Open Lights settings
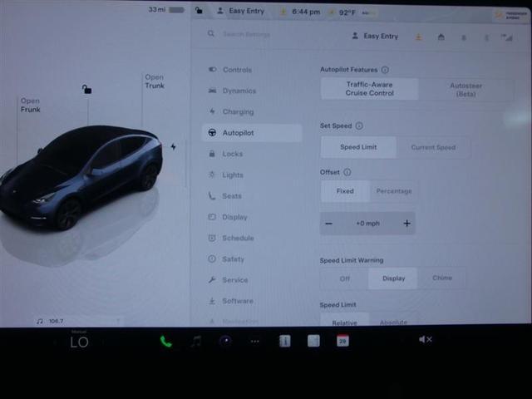The width and height of the screenshot is (532, 399). click(x=251, y=175)
